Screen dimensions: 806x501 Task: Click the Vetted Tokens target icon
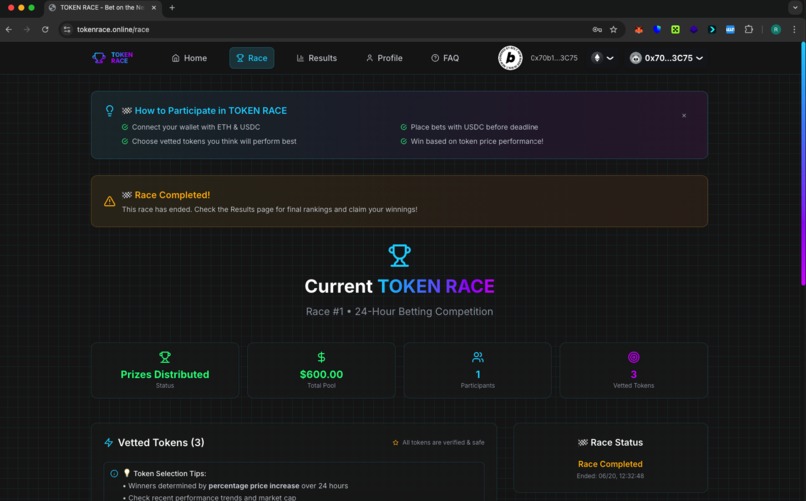pos(633,357)
